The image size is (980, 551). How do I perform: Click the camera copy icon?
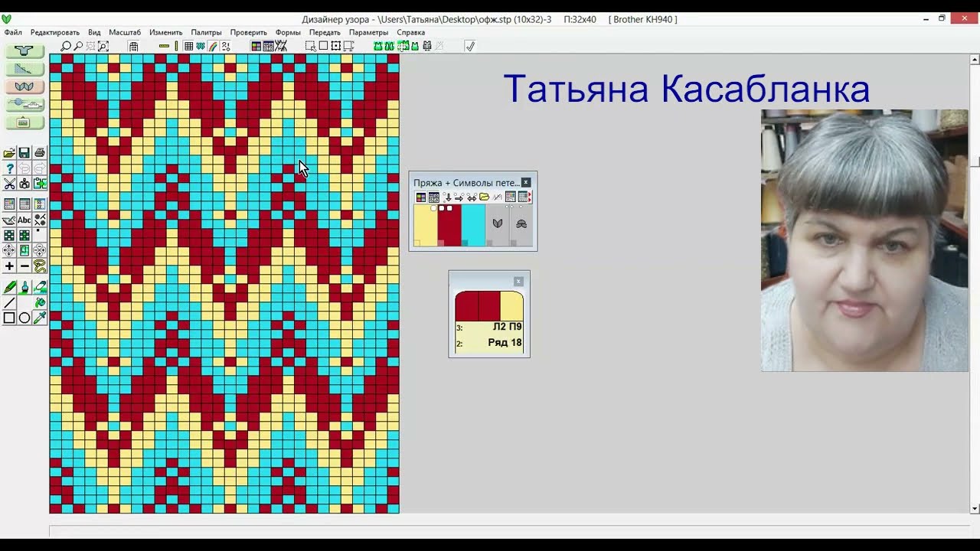pyautogui.click(x=24, y=184)
